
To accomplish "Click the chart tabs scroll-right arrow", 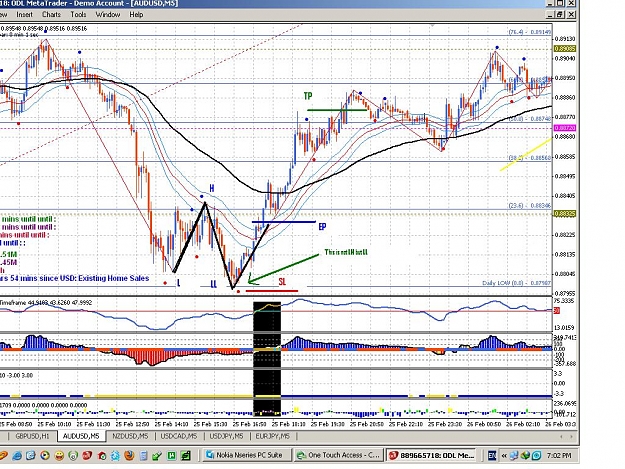I will click(x=572, y=436).
